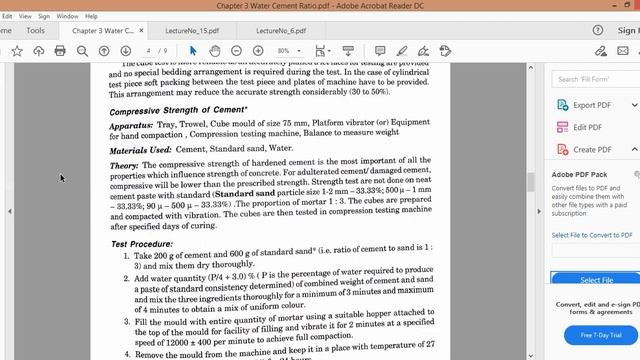Open the View menu

click(25, 16)
